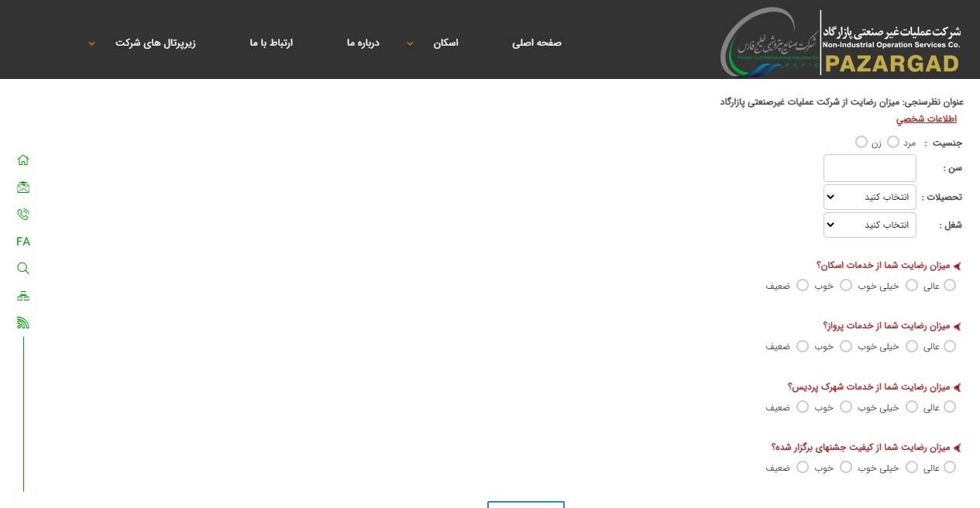The width and height of the screenshot is (980, 508).
Task: Open the mail envelope icon in side rail
Action: click(x=23, y=187)
